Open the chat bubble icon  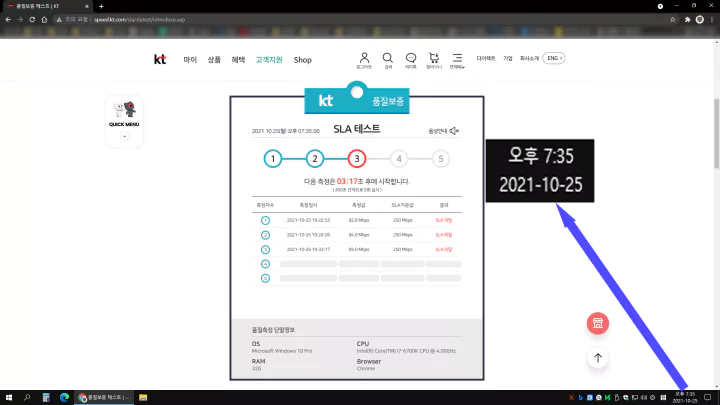[411, 60]
